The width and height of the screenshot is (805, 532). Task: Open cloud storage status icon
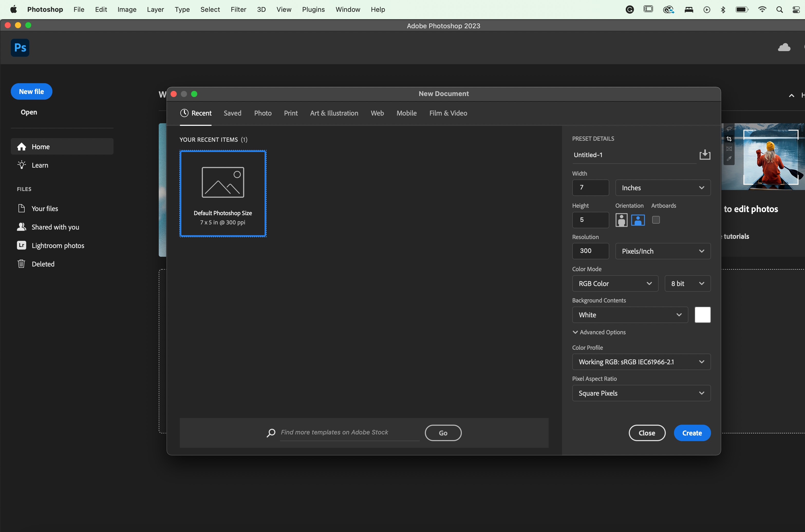784,47
